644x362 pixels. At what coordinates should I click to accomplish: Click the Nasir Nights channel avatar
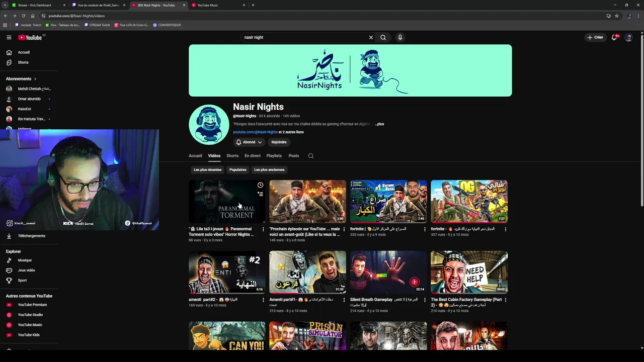209,124
